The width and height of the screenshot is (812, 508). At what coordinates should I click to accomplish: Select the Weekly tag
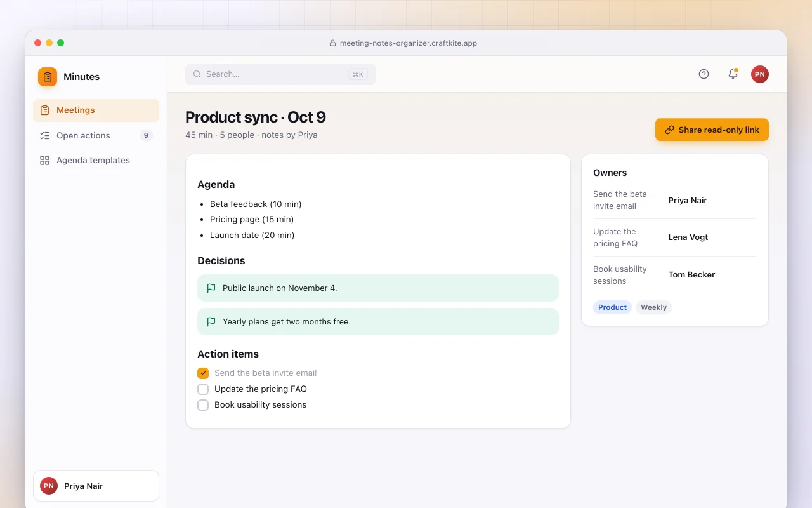pyautogui.click(x=653, y=307)
